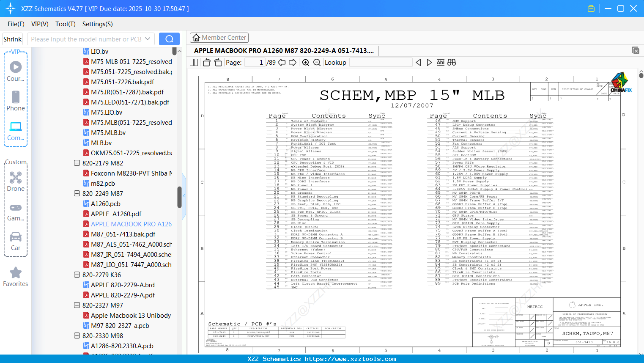Open APPLE A1260.pdf file
This screenshot has width=644, height=363.
pos(112,214)
